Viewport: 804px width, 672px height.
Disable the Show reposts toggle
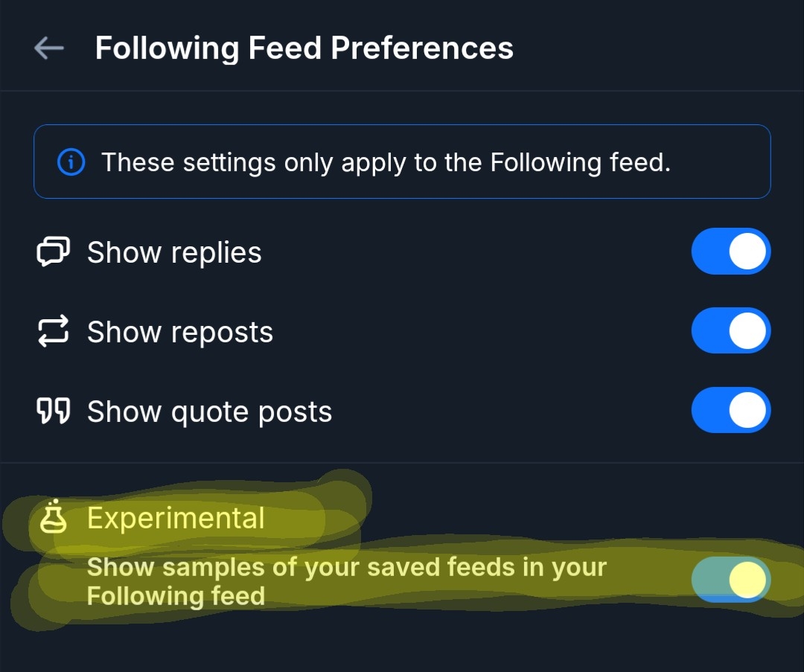point(730,331)
